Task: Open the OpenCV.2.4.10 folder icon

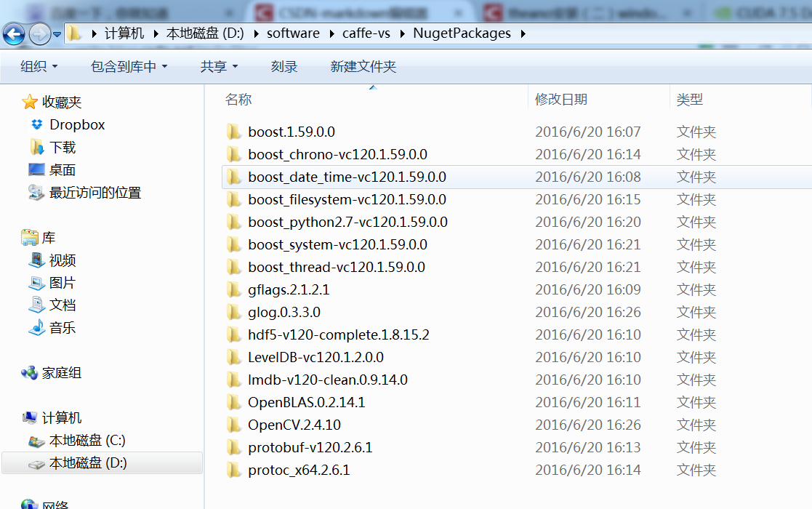Action: click(233, 425)
